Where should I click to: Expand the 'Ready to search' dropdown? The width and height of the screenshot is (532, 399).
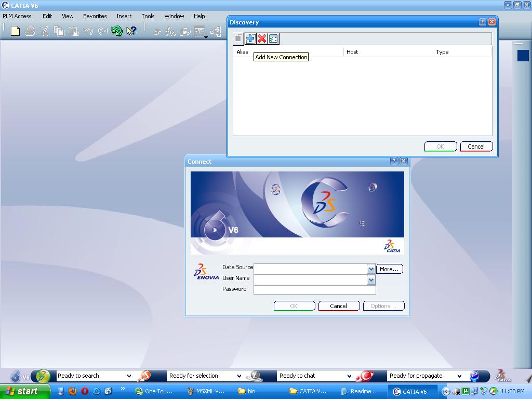tap(129, 376)
